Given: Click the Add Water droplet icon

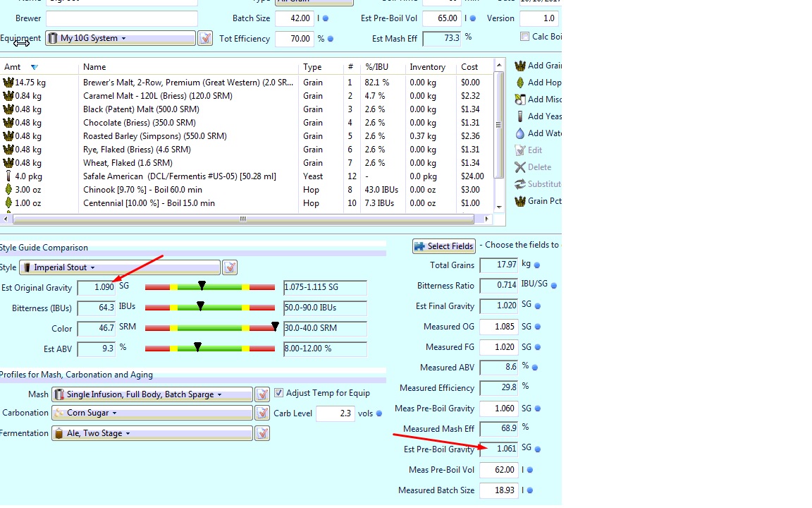Looking at the screenshot, I should click(520, 133).
